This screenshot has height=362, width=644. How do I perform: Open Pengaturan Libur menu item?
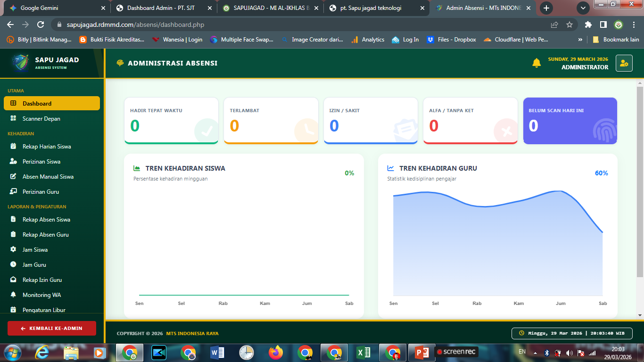coord(52,310)
